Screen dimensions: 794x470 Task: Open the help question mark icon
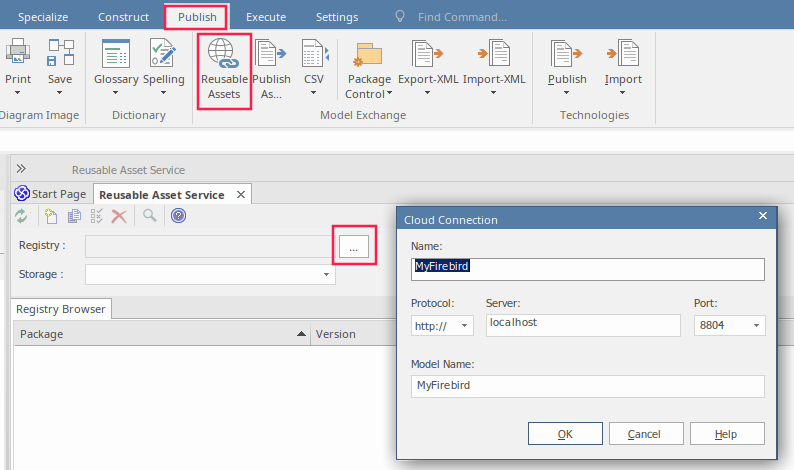point(178,216)
